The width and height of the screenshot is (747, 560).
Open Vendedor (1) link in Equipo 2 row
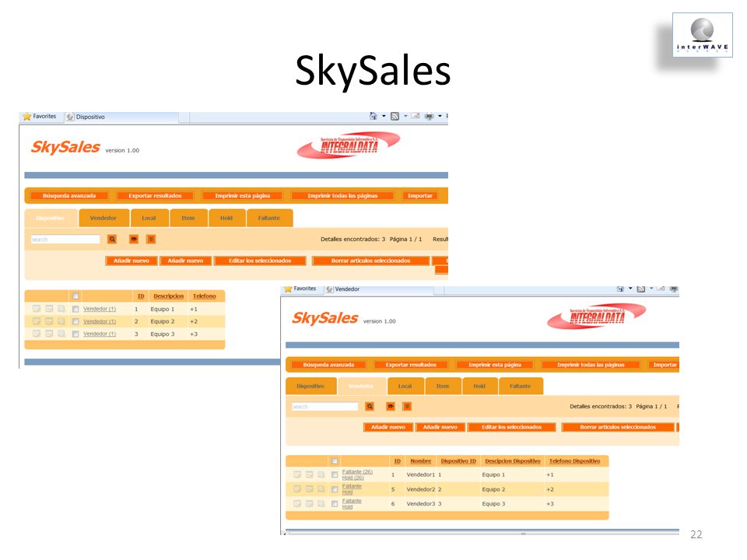point(100,321)
